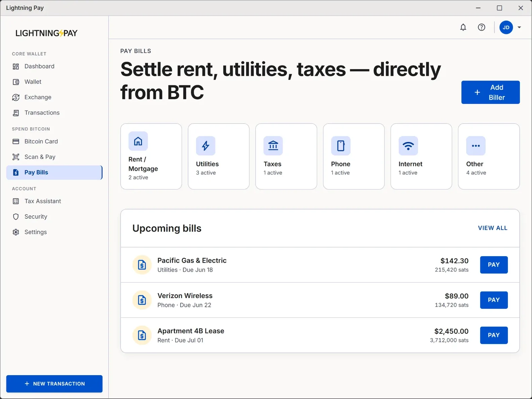Click the Transactions receipt icon
The width and height of the screenshot is (532, 399).
click(x=16, y=113)
